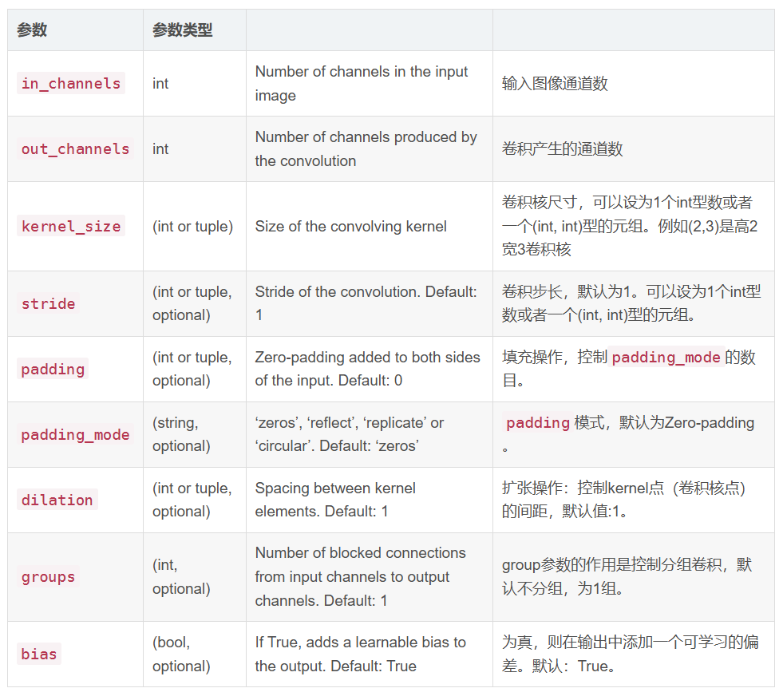Image resolution: width=783 pixels, height=700 pixels.
Task: Click the '为真，则在输出中添加一个可学习的偏差' cell
Action: (x=631, y=654)
